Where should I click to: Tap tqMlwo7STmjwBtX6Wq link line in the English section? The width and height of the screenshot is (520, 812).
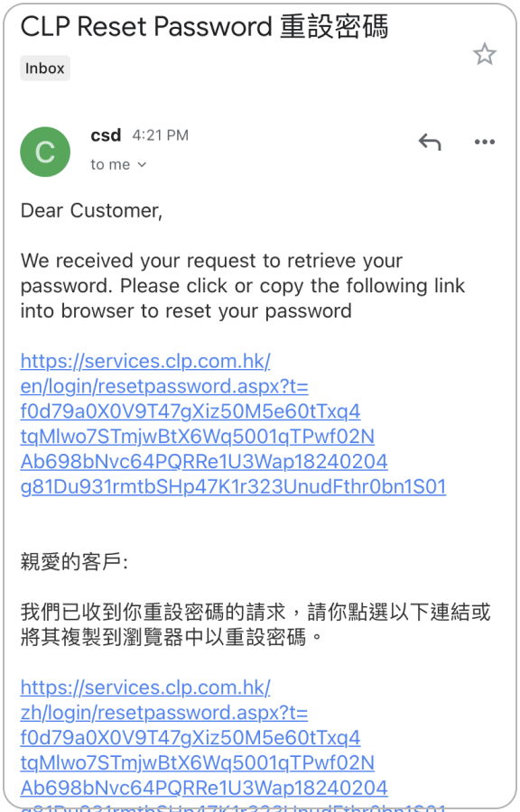pyautogui.click(x=198, y=437)
